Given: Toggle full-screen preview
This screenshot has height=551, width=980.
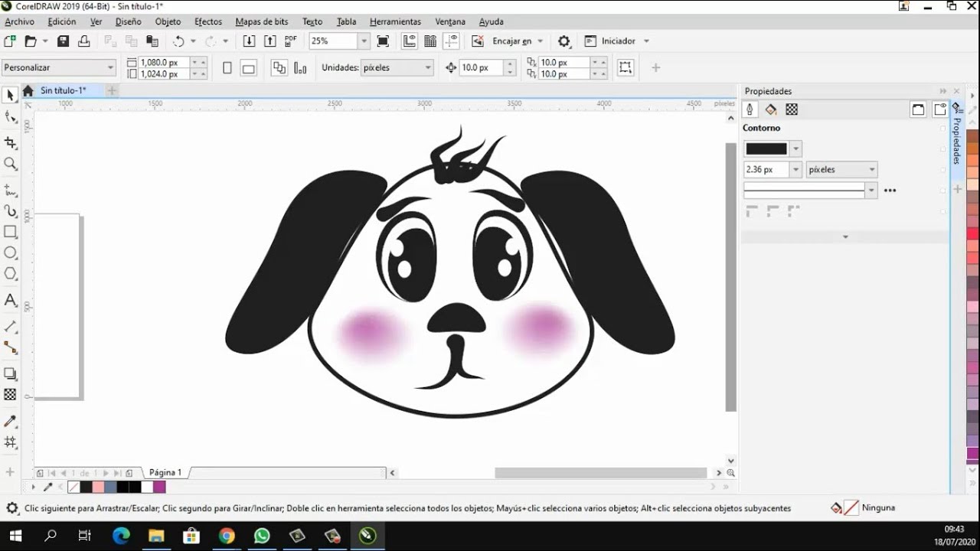Looking at the screenshot, I should pyautogui.click(x=384, y=41).
